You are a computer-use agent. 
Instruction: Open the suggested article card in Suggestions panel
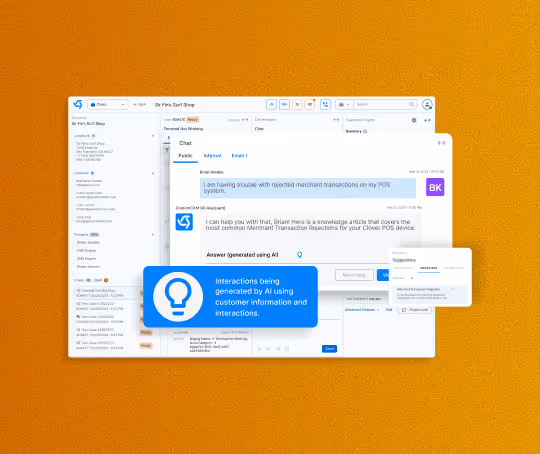(429, 294)
